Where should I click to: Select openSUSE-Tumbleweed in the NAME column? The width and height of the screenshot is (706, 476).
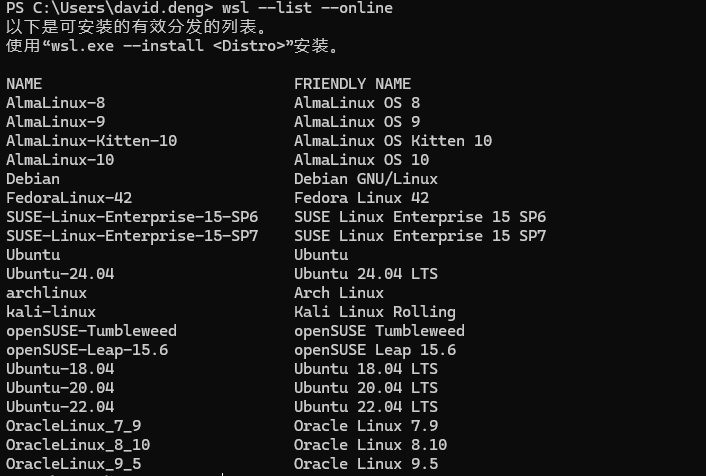click(92, 331)
